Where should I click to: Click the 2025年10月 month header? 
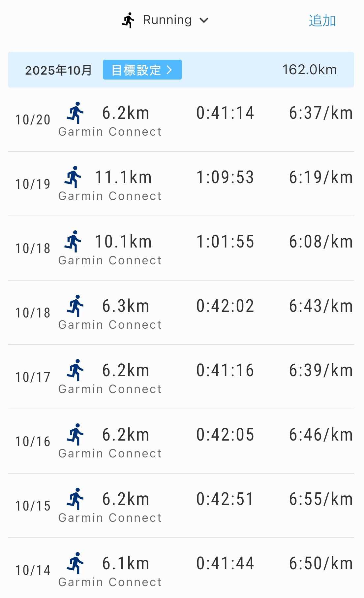58,70
